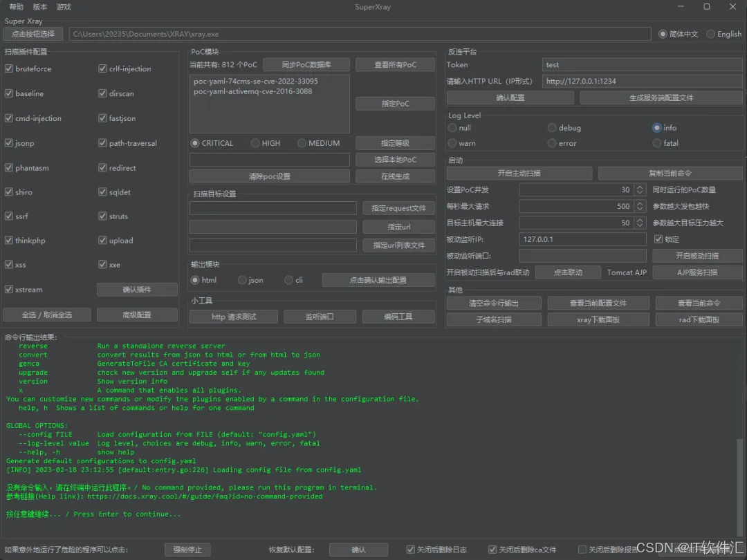Click 指定url列表文件 button

399,245
